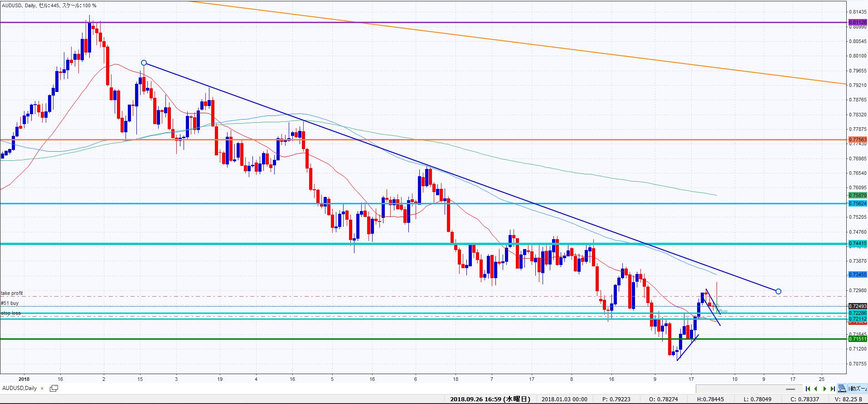The image size is (868, 404).
Task: Click the new window icon beside the tab
Action: (53, 388)
